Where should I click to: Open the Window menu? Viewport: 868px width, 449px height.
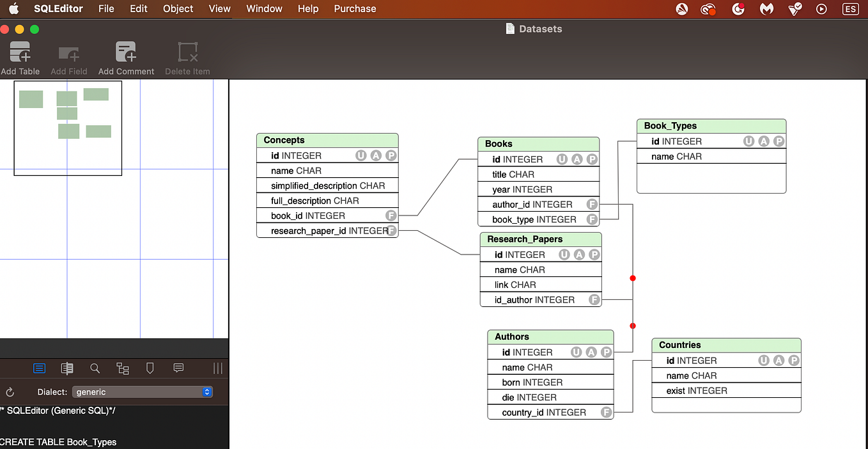[264, 8]
